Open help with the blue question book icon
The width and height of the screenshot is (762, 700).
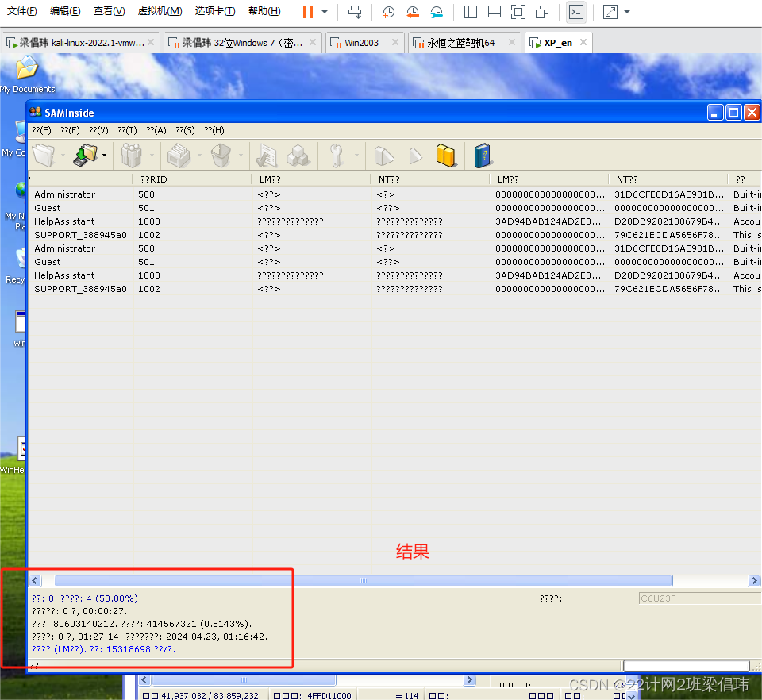click(x=483, y=156)
